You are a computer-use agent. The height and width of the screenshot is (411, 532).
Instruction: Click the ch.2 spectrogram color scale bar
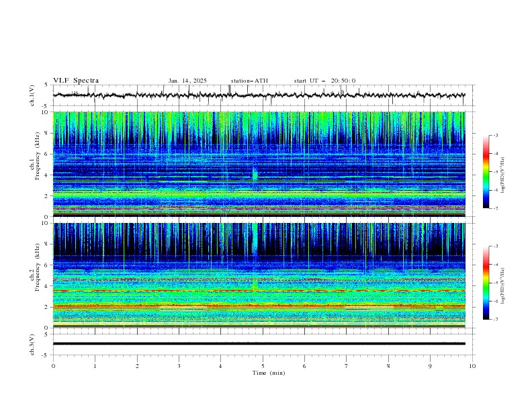coord(486,283)
